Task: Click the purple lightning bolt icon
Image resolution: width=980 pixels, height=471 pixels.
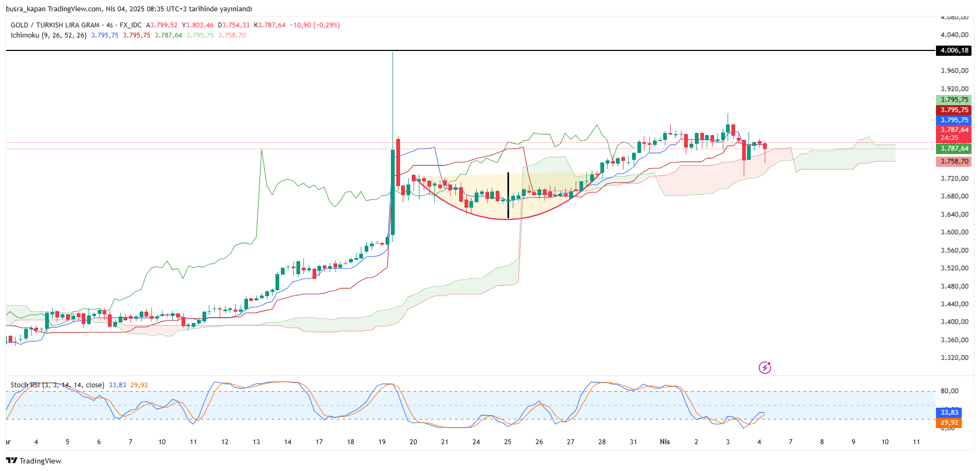Action: click(765, 367)
